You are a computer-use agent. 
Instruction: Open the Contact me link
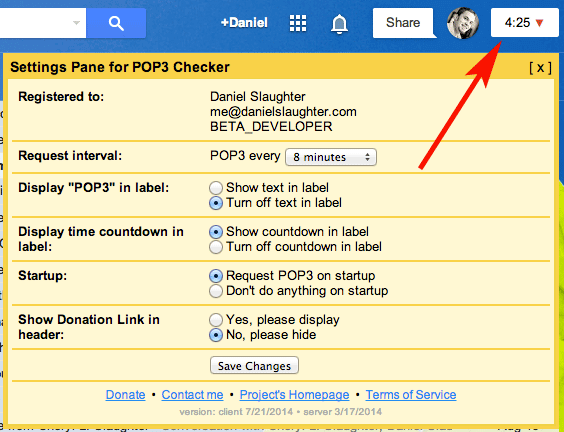pos(192,395)
